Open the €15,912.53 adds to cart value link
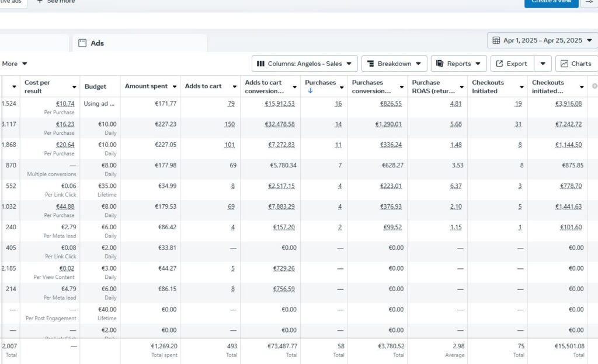This screenshot has width=598, height=364. (280, 104)
